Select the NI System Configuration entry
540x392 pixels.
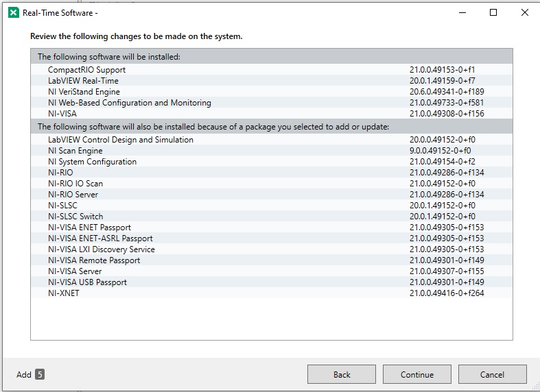point(92,162)
